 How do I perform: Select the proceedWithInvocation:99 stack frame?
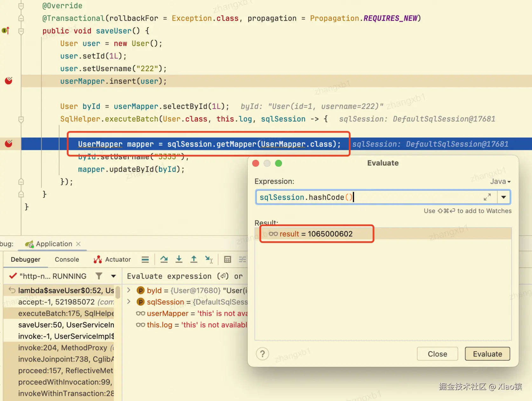(59, 382)
